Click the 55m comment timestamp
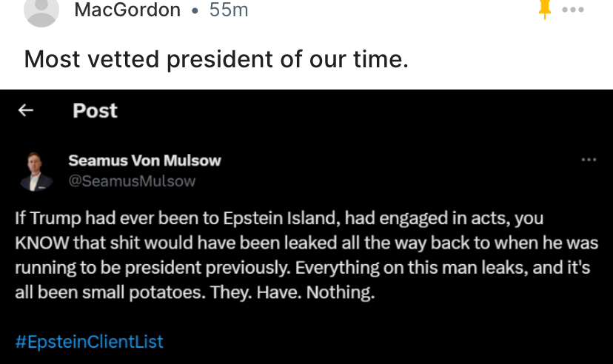This screenshot has width=613, height=364. [229, 10]
